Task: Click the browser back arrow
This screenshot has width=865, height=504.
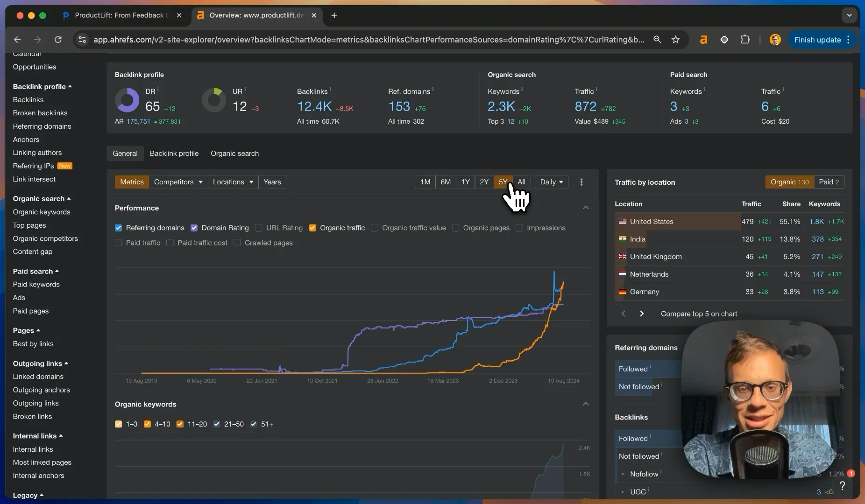Action: (17, 40)
